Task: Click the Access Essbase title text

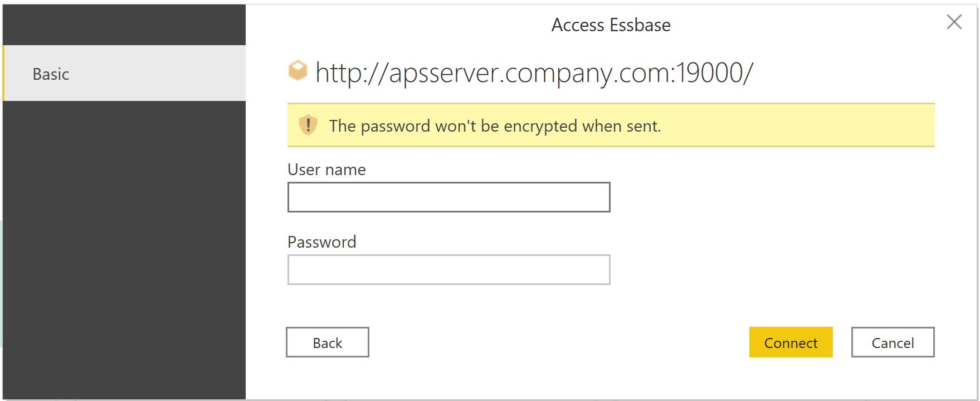Action: [x=611, y=25]
